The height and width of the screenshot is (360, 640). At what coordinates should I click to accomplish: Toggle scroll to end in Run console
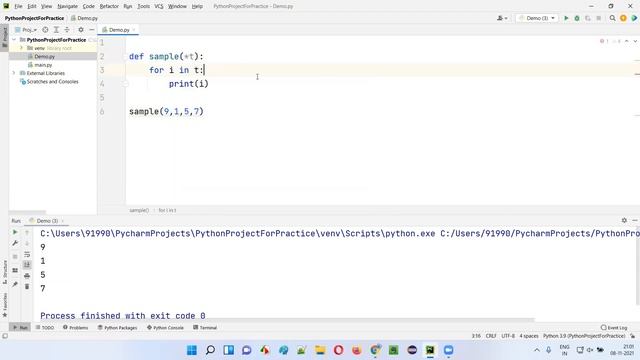pyautogui.click(x=27, y=265)
